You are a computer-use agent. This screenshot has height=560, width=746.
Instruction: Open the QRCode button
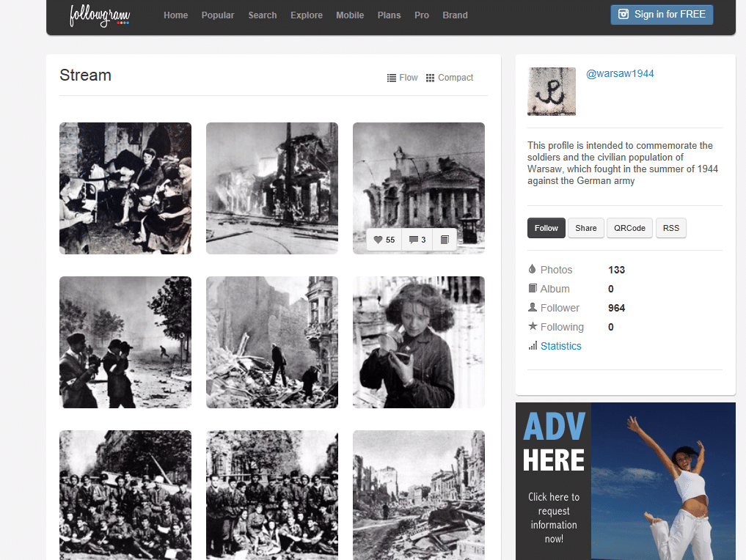629,228
